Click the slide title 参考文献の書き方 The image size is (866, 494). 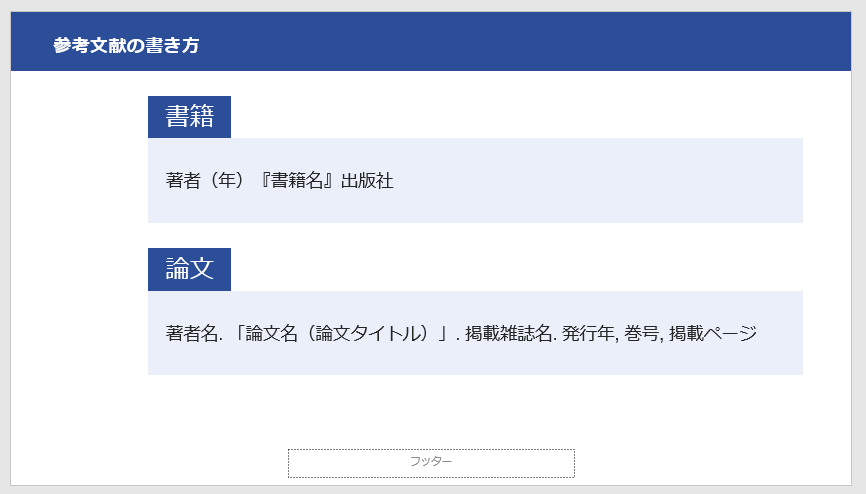126,45
